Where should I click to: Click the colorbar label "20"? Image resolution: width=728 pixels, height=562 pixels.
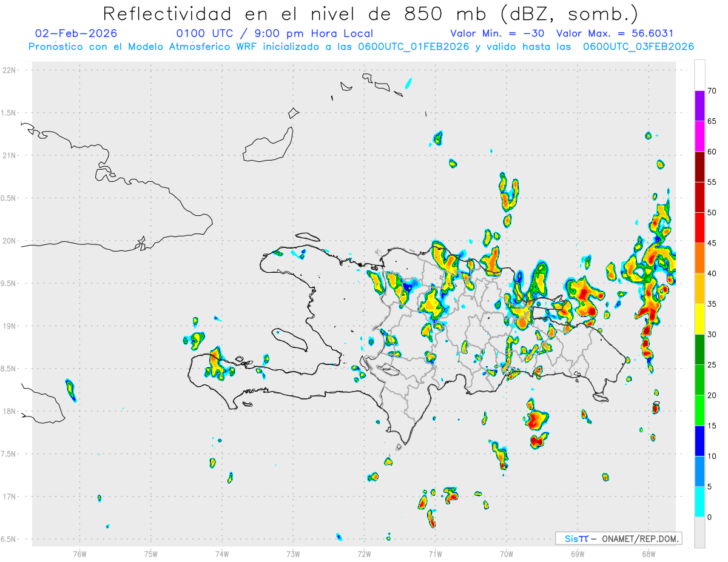[x=712, y=395]
